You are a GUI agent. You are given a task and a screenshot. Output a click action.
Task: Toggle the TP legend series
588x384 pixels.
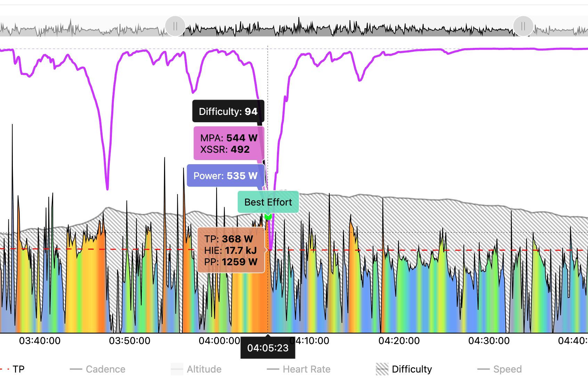(x=13, y=369)
